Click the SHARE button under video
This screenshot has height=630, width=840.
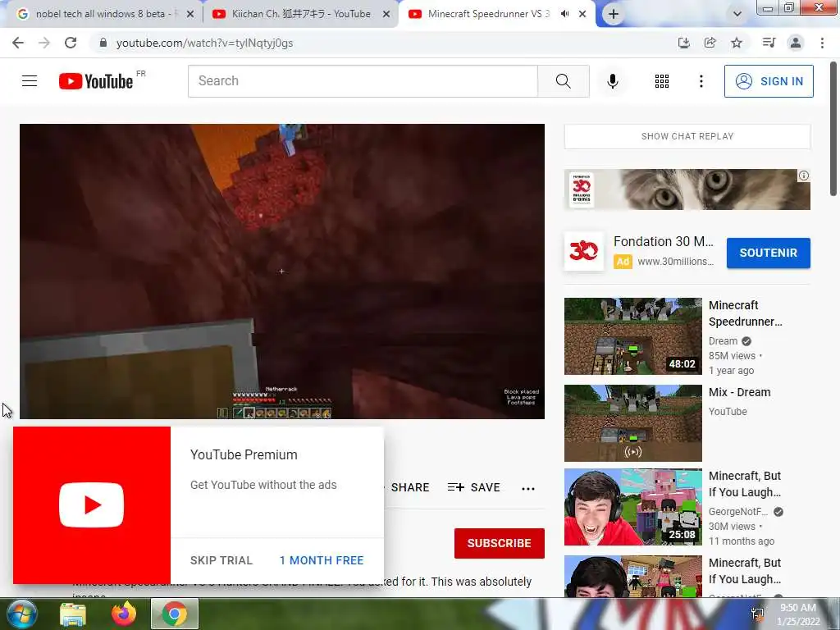point(410,487)
